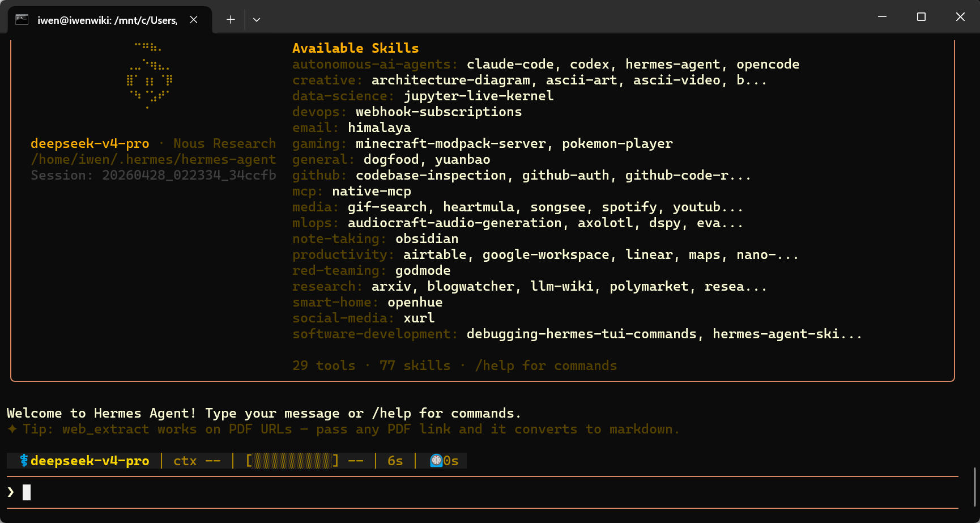The image size is (980, 523).
Task: Click the status bar deepseek-v4-pro model name
Action: pos(90,461)
